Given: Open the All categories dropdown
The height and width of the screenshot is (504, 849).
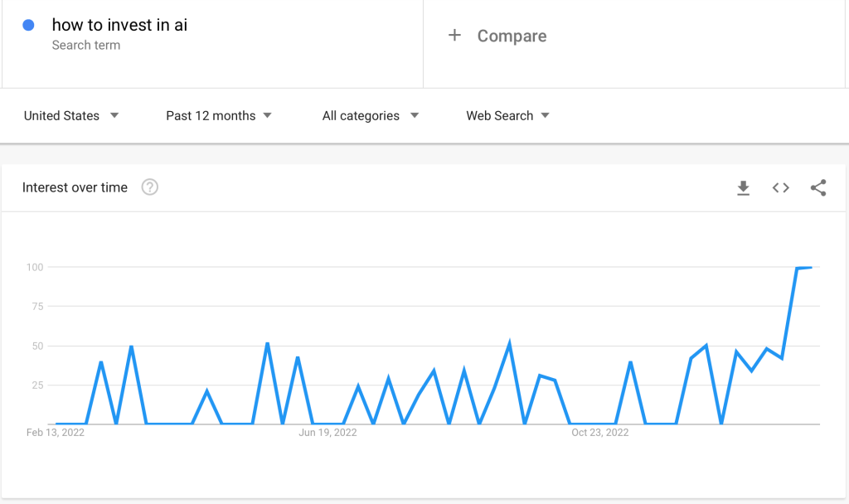Looking at the screenshot, I should coord(371,116).
